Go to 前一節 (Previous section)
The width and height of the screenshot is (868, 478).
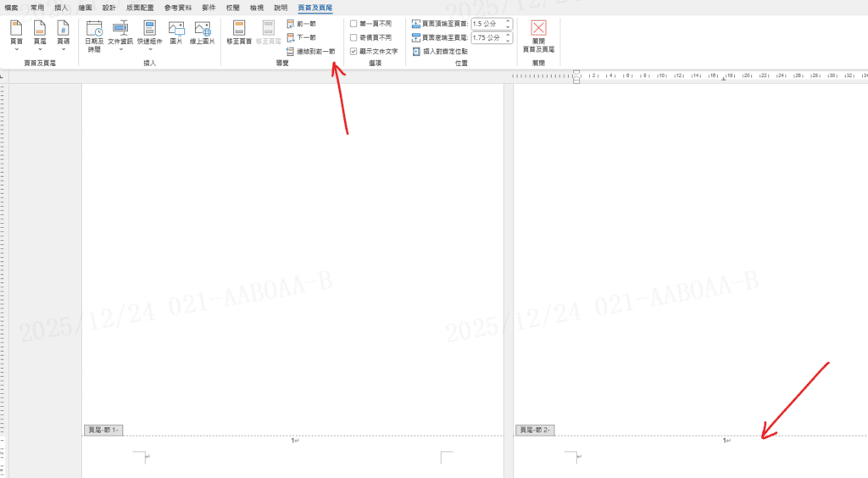coord(302,24)
